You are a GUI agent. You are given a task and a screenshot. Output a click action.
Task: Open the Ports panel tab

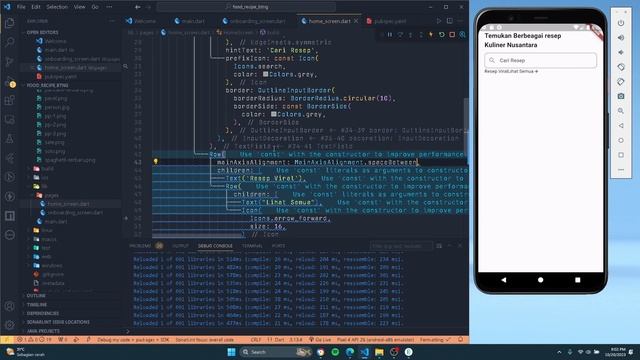278,246
